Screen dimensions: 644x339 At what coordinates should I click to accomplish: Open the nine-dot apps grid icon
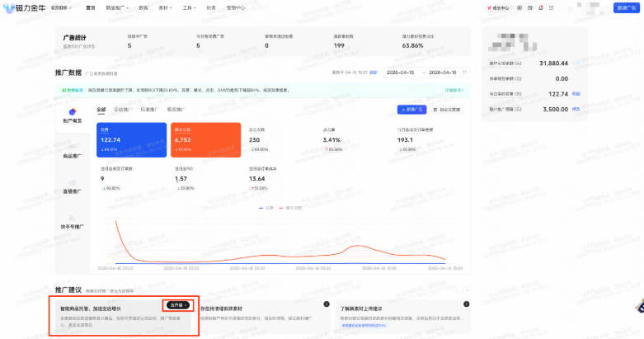coord(551,7)
